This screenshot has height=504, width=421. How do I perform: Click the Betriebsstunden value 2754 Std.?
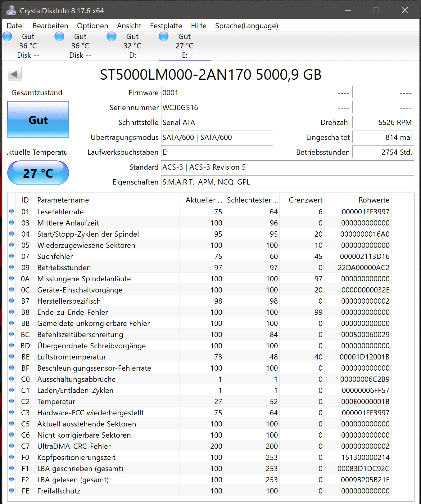click(383, 152)
